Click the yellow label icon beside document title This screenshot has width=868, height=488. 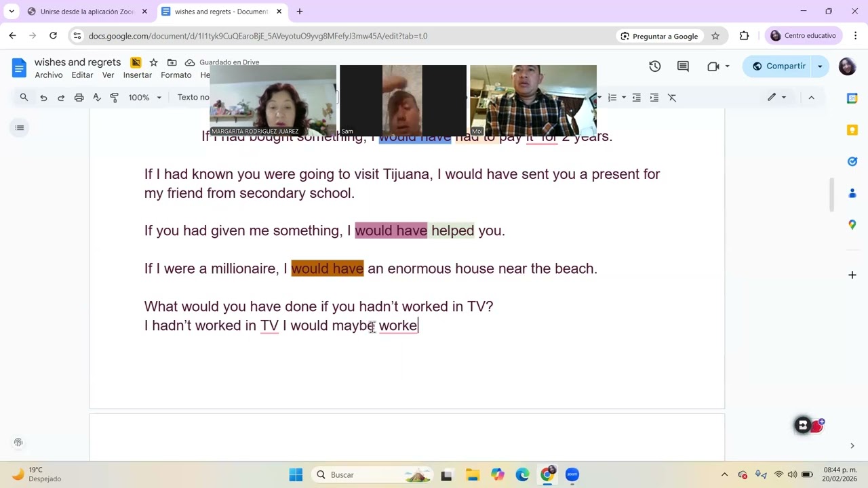click(x=136, y=62)
